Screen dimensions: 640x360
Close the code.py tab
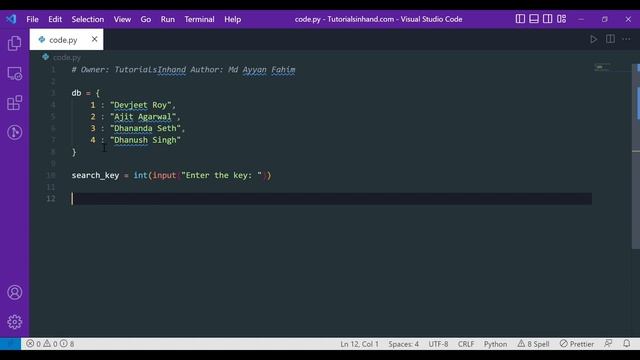click(x=94, y=39)
